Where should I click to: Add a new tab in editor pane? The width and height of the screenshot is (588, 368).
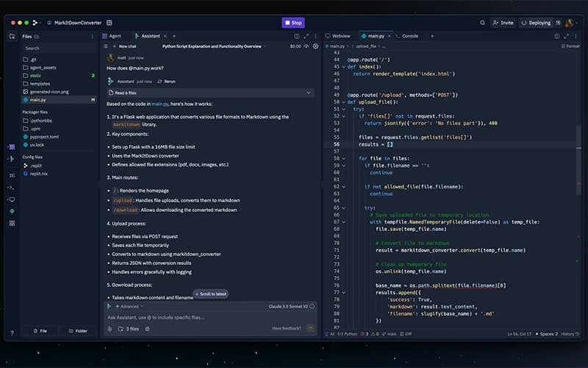[432, 36]
